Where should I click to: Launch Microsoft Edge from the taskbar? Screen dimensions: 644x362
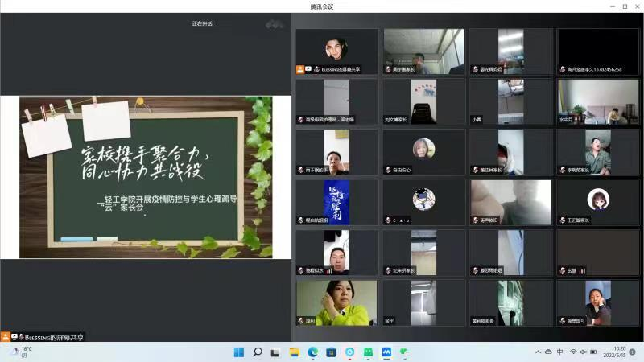click(313, 352)
